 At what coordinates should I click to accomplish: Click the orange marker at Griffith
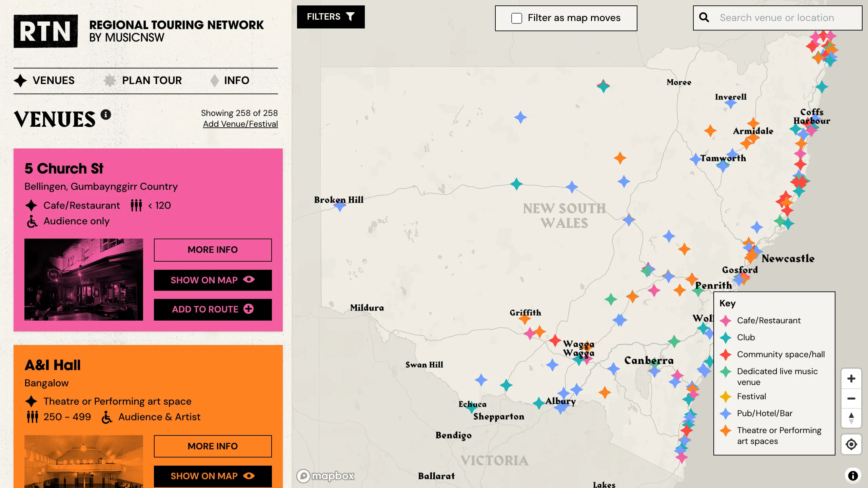(x=525, y=319)
